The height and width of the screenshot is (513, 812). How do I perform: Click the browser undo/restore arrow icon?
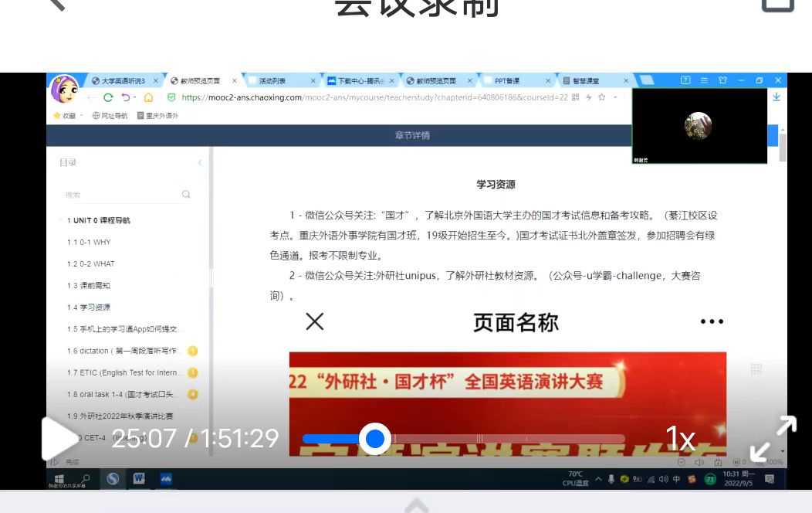[126, 97]
